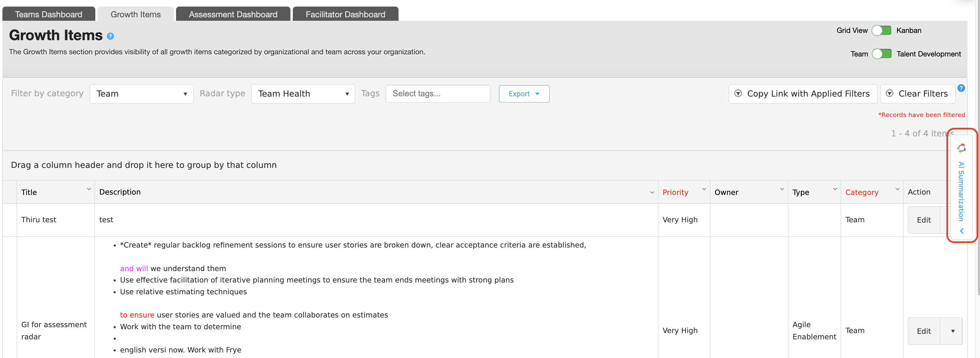Screen dimensions: 980x358
Task: Open the AI Summarization panel logo icon
Action: [961, 148]
